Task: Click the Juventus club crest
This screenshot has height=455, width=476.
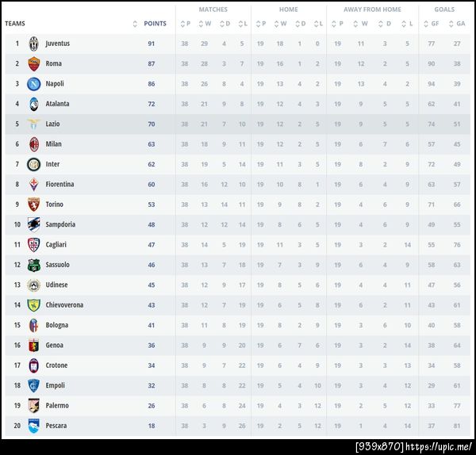Action: tap(33, 43)
